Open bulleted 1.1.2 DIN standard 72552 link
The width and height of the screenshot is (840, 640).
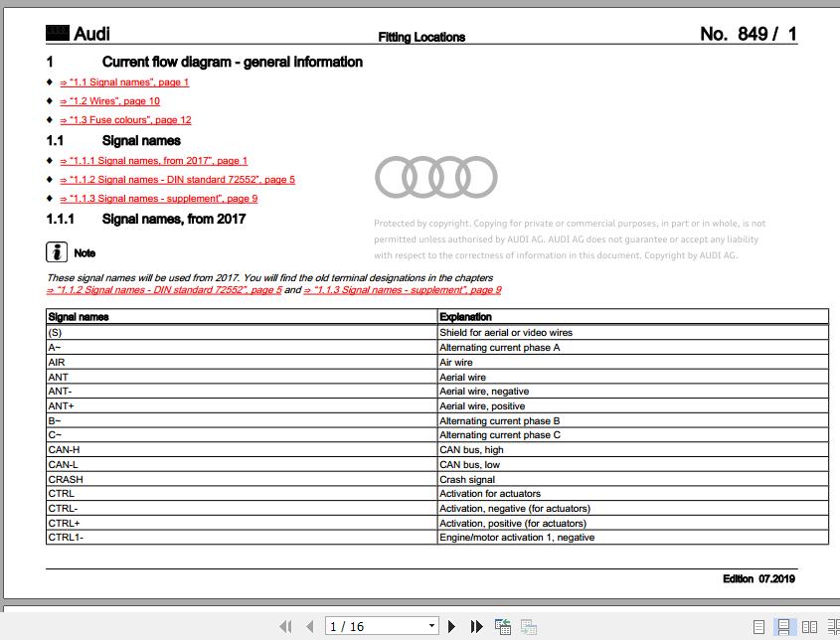coord(177,180)
